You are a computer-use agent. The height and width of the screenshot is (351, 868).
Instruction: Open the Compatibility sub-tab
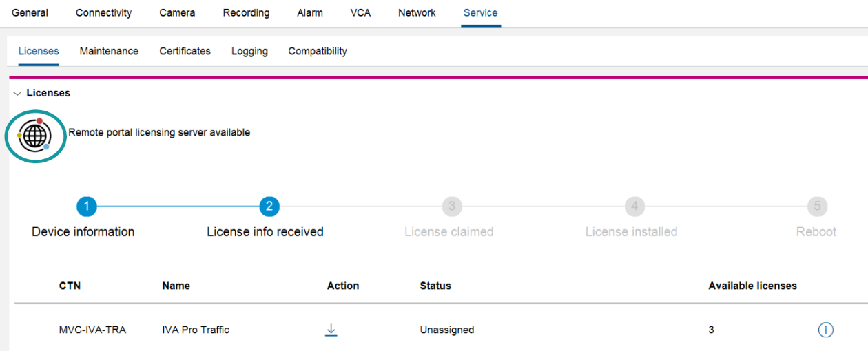point(318,51)
